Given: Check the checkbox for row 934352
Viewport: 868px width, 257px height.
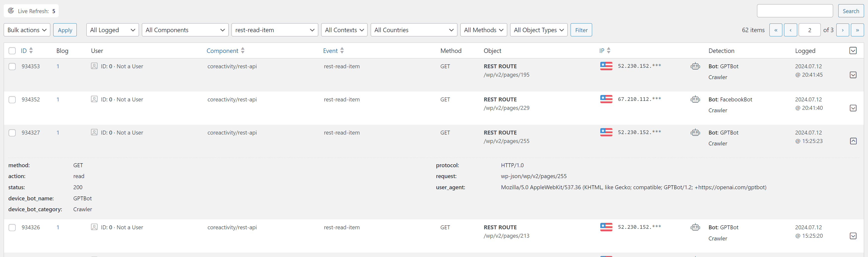Looking at the screenshot, I should (x=12, y=100).
